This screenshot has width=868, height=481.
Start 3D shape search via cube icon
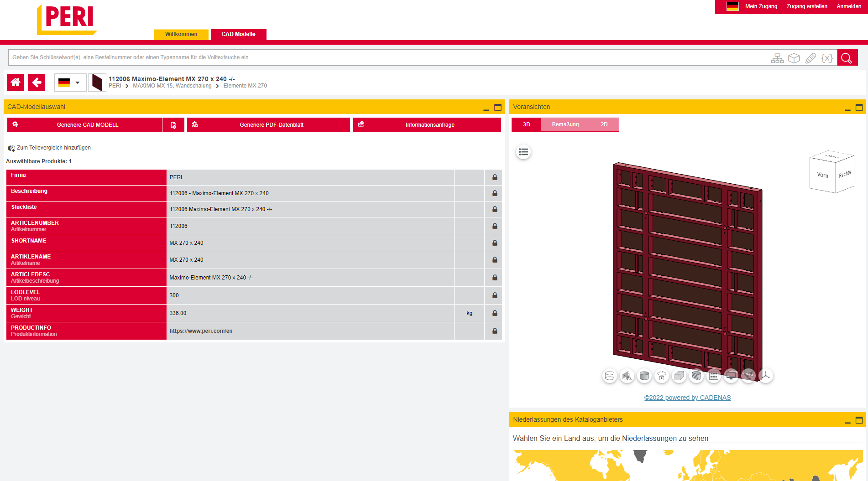click(x=794, y=58)
